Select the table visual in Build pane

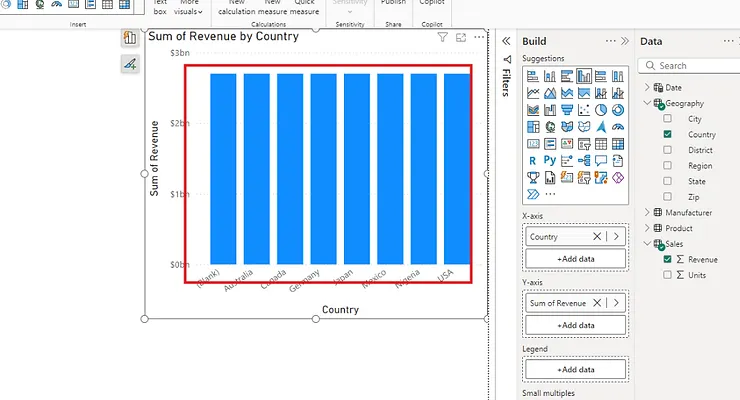click(601, 144)
